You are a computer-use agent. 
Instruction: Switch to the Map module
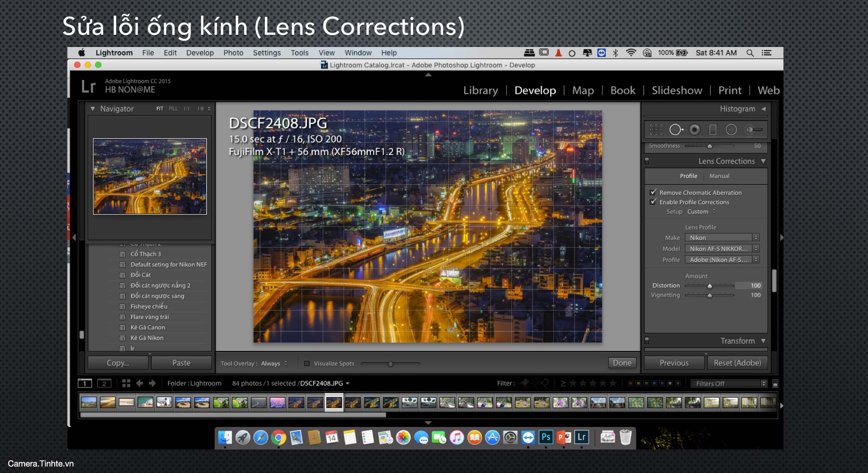[583, 90]
